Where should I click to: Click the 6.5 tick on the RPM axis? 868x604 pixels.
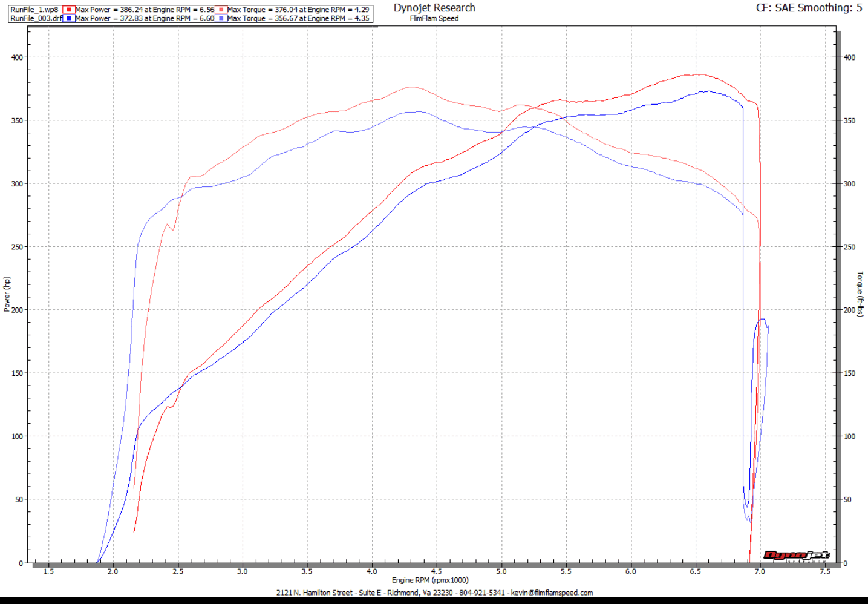click(696, 571)
